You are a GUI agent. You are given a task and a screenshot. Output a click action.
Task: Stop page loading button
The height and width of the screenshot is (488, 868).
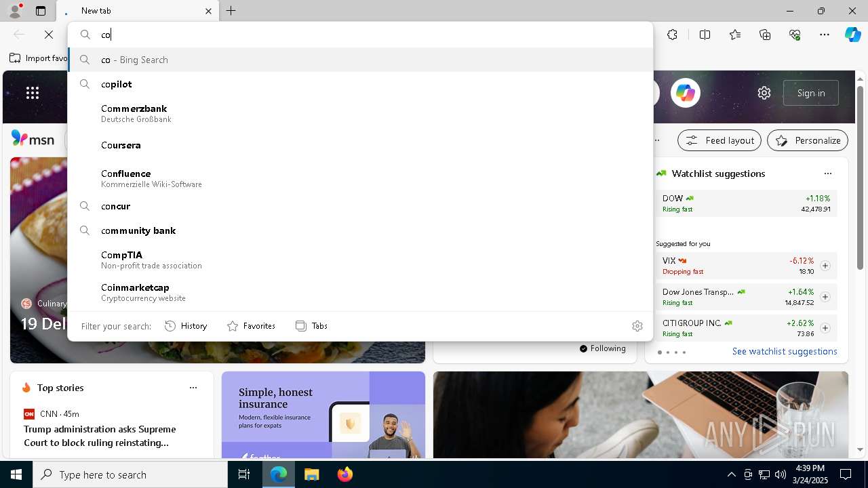point(49,35)
